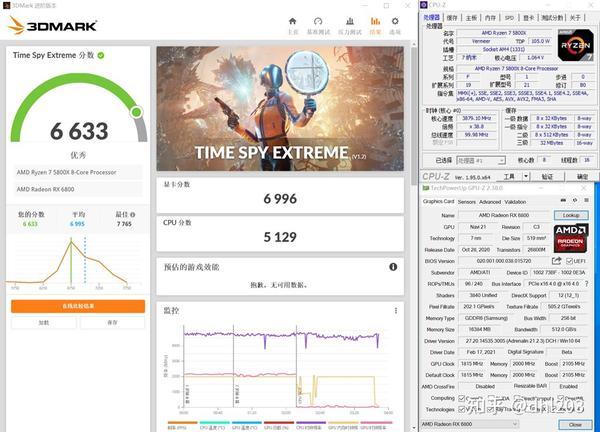Click the Bus Interface question mark in GPU-Z
Image resolution: width=600 pixels, height=432 pixels.
[x=587, y=284]
